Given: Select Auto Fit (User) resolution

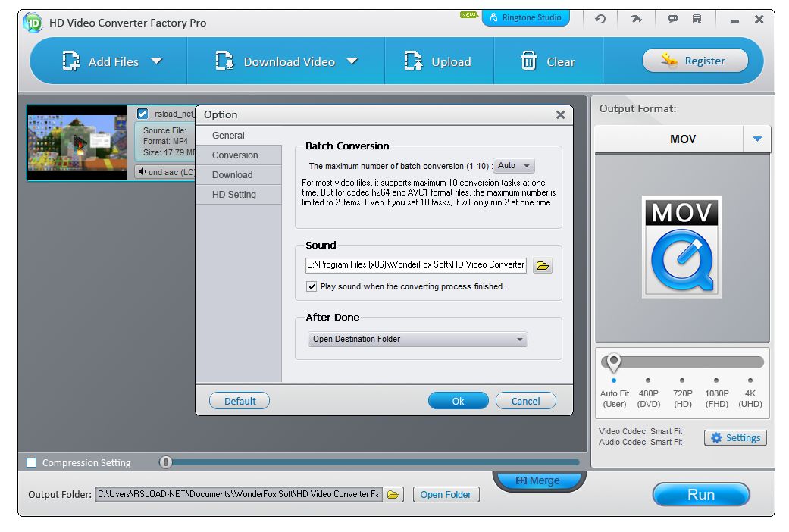Looking at the screenshot, I should [x=614, y=380].
